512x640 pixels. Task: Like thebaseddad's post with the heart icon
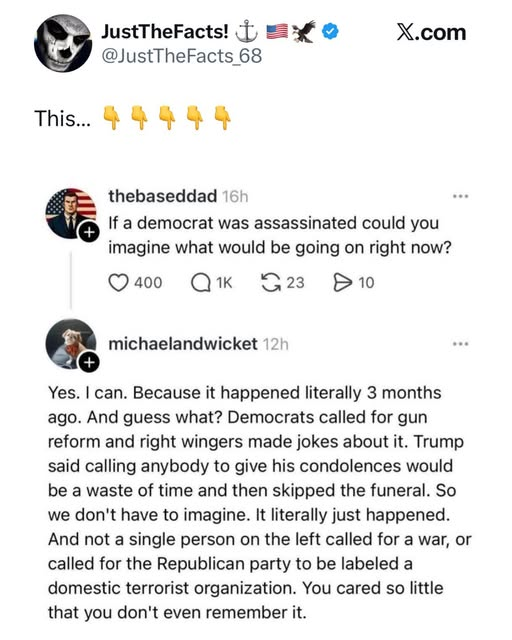point(118,282)
